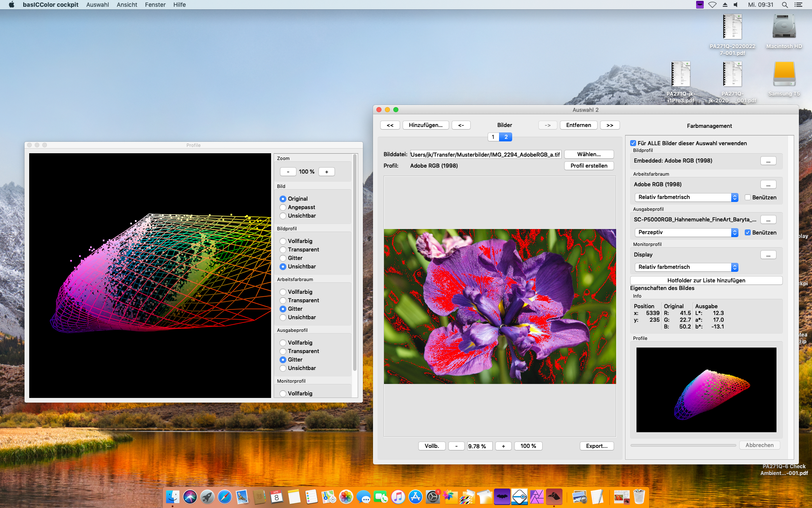Click the Profil erstellen button

point(589,166)
